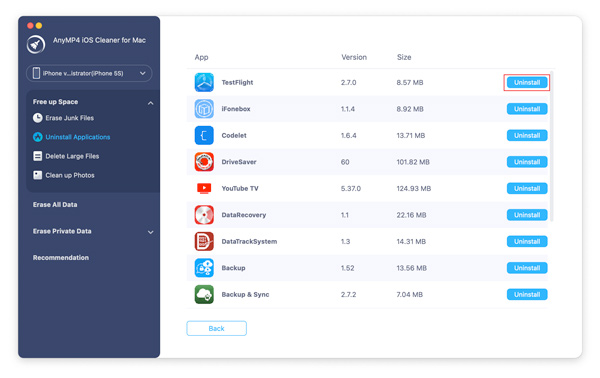Click the DataRecovery app name
Image resolution: width=600 pixels, height=378 pixels.
point(244,215)
